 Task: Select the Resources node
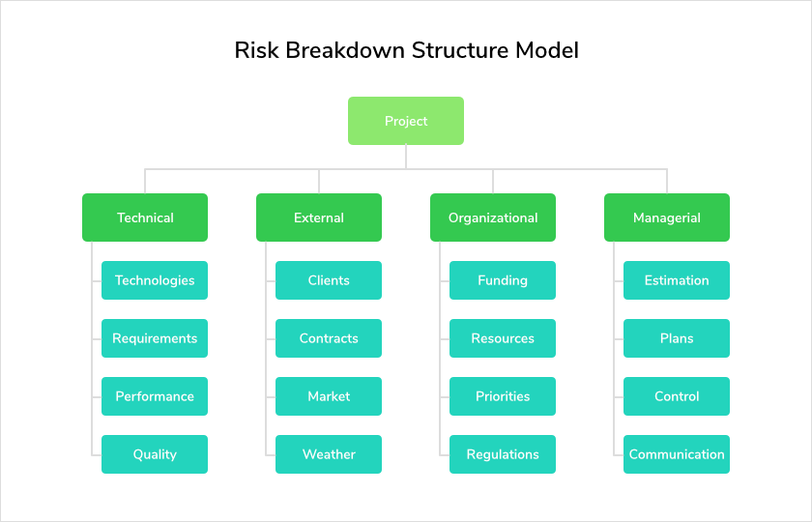tap(503, 338)
